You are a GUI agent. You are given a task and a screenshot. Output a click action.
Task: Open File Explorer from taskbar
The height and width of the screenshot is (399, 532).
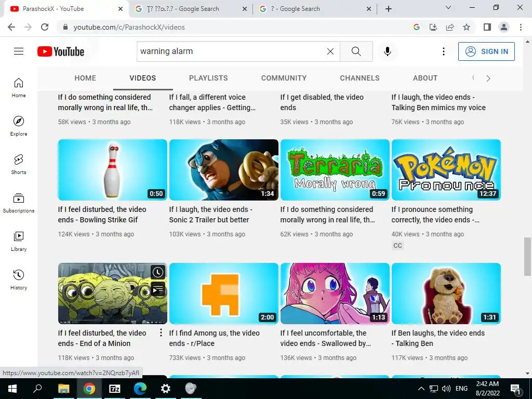[x=63, y=389]
